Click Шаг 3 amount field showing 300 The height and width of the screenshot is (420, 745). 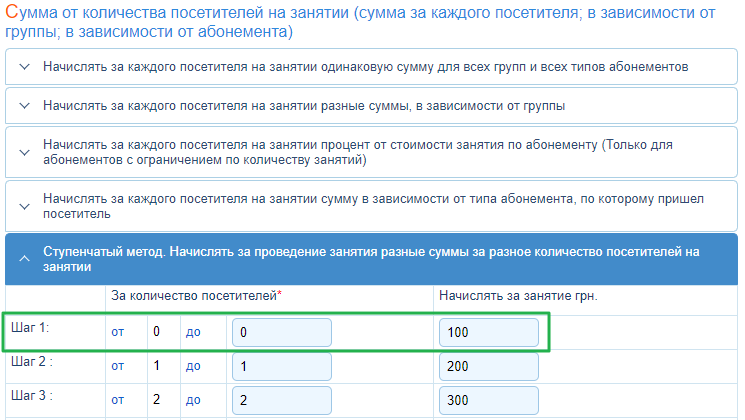[488, 401]
